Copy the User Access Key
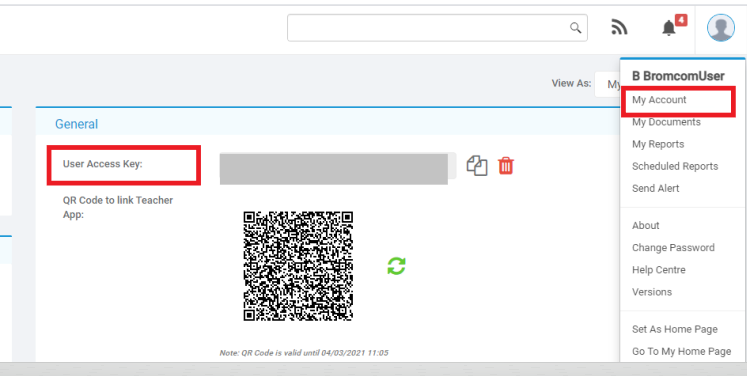Viewport: 747px width, 376px height. click(x=477, y=166)
